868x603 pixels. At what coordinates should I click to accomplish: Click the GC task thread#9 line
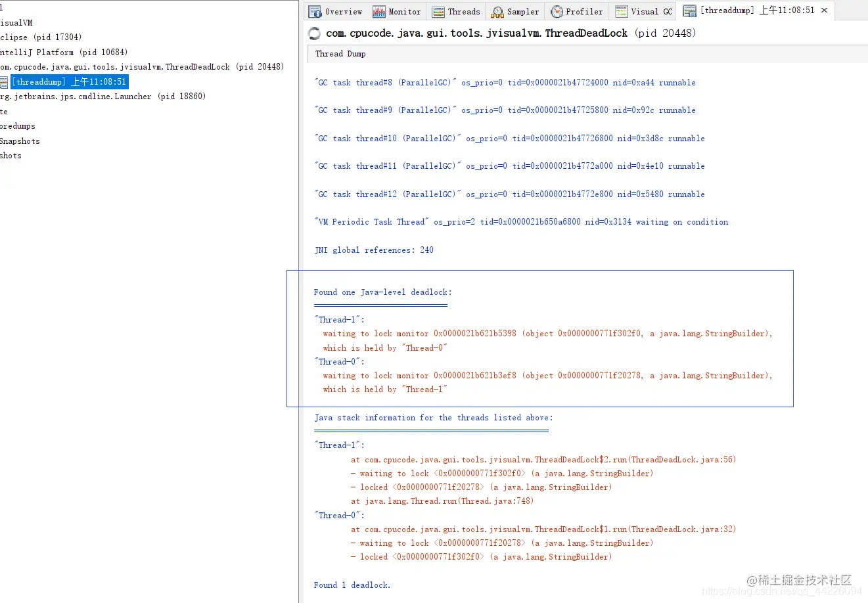(505, 110)
